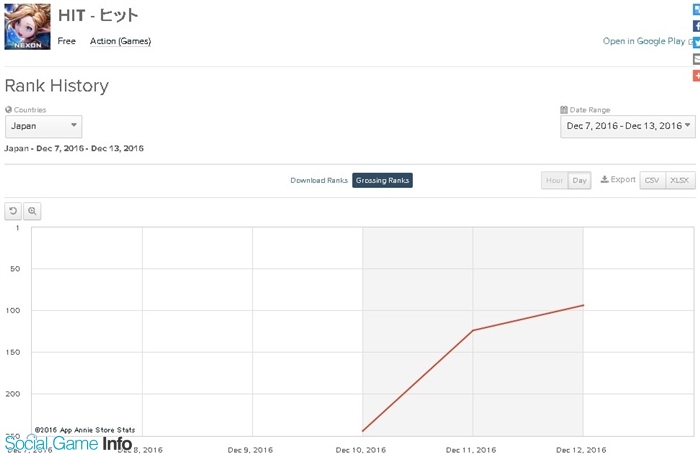
Task: Click the Rank History heading
Action: [x=57, y=86]
